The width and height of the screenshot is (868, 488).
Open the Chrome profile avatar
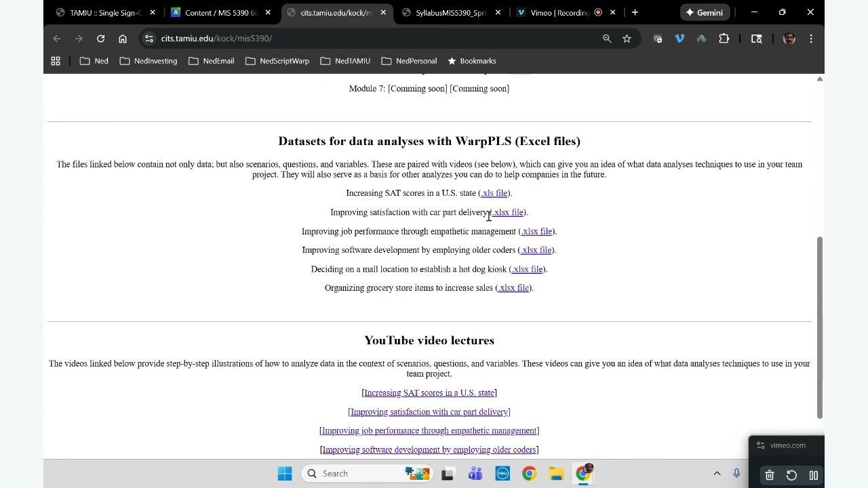pyautogui.click(x=789, y=39)
